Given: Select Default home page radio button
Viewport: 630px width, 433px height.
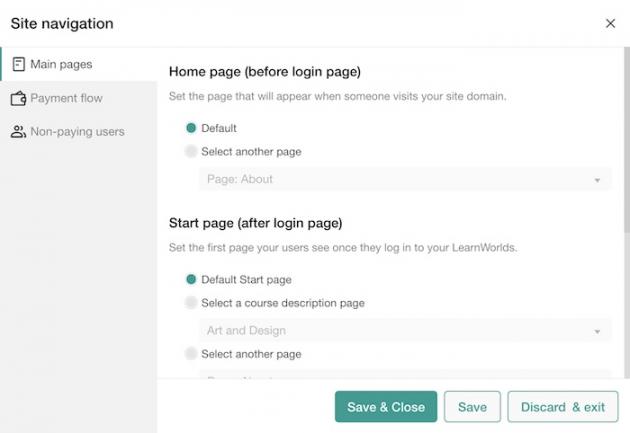Looking at the screenshot, I should [x=191, y=128].
